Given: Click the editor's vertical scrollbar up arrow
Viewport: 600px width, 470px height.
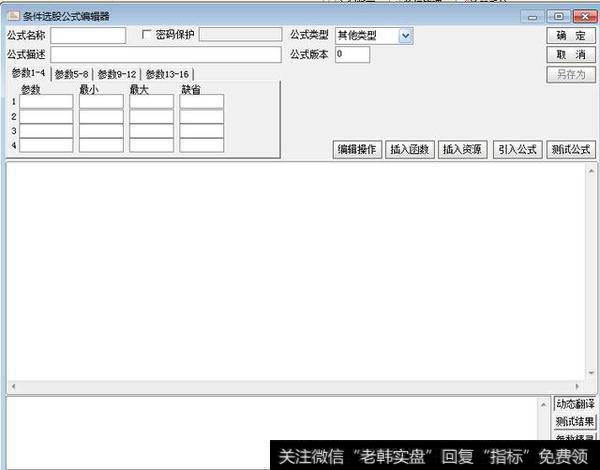Looking at the screenshot, I should (591, 171).
